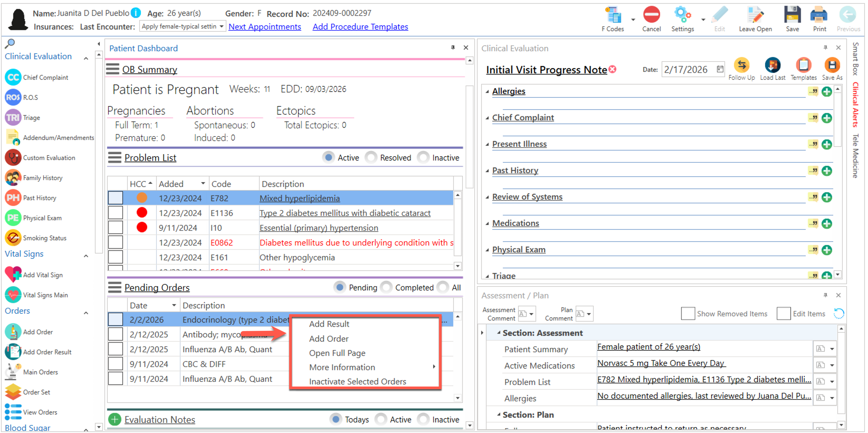Screen dimensions: 868x433
Task: Select Completed orders radio button
Action: coord(386,287)
